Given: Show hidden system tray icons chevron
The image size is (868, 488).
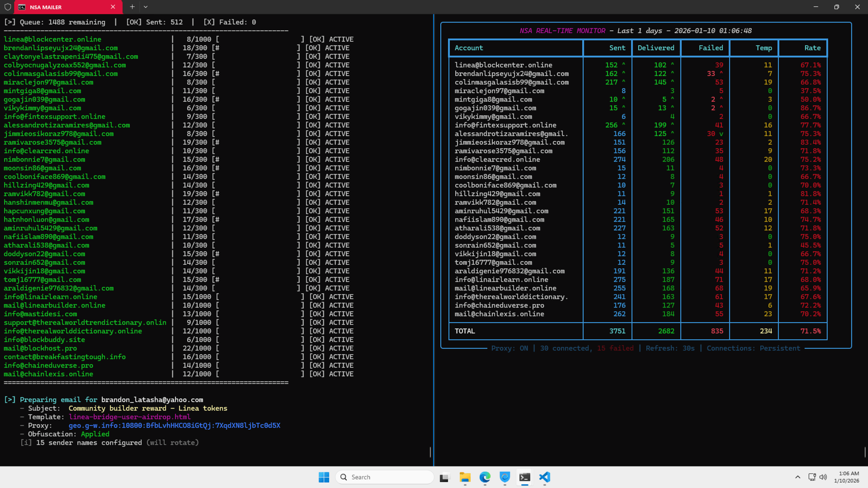Looking at the screenshot, I should (797, 477).
